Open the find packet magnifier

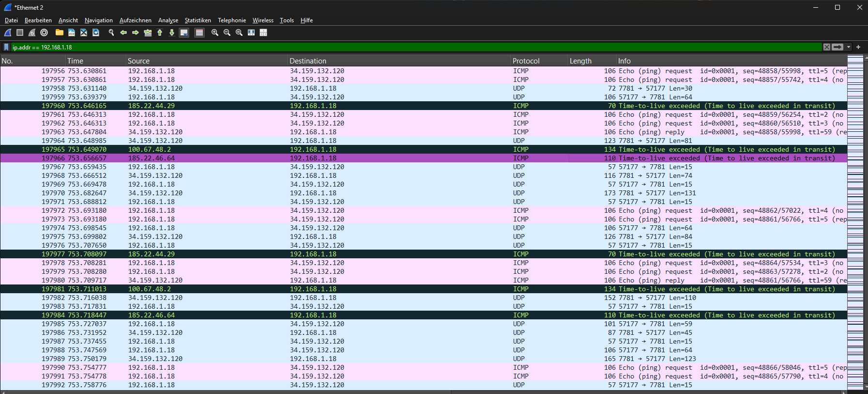(111, 32)
